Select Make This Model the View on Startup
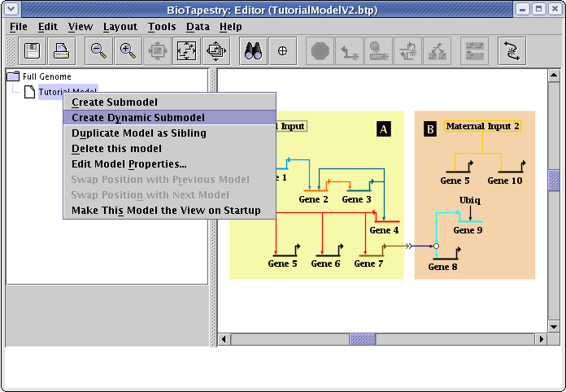Viewport: 566px width, 392px height. click(166, 211)
